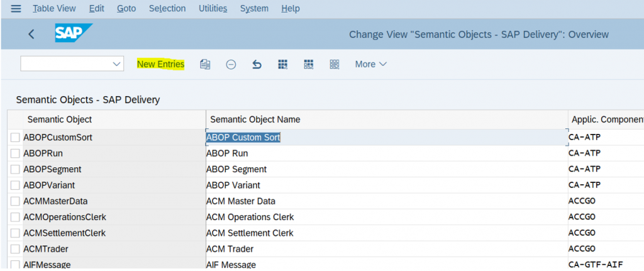The image size is (644, 271).
Task: Click ACCGO component in ACMMasterData row
Action: point(606,202)
